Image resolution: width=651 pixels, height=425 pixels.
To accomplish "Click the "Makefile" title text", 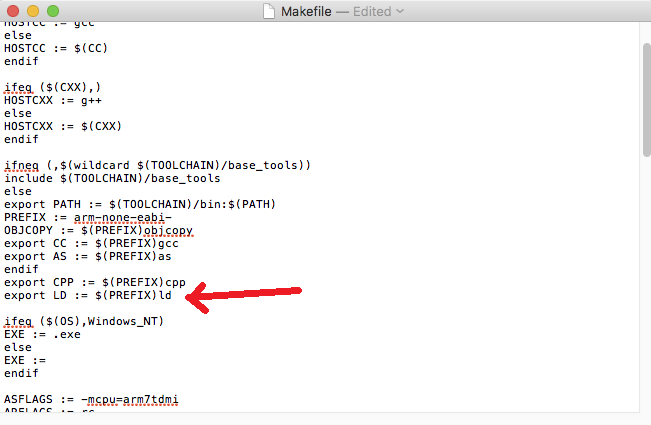I will [308, 11].
